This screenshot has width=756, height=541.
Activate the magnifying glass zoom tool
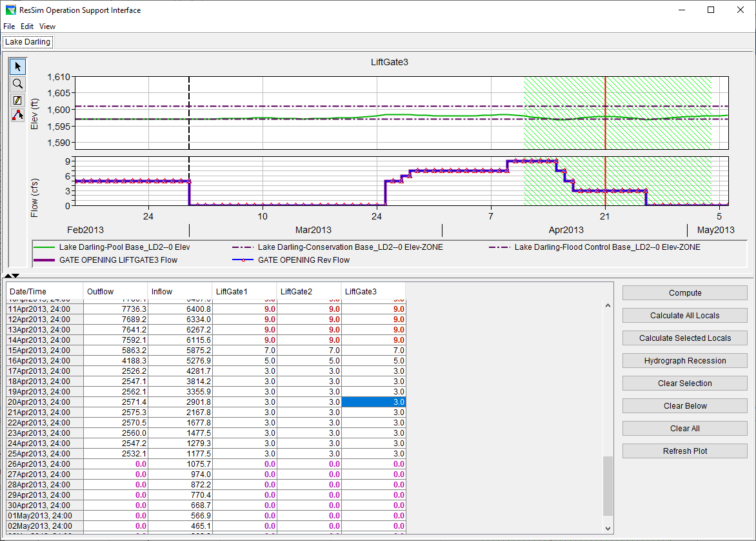(17, 83)
